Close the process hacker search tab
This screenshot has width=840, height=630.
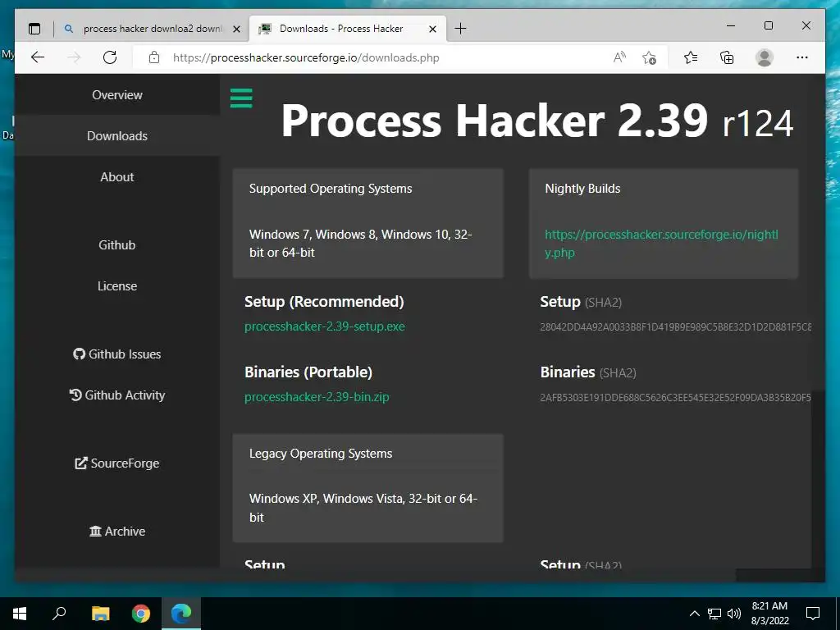tap(236, 29)
